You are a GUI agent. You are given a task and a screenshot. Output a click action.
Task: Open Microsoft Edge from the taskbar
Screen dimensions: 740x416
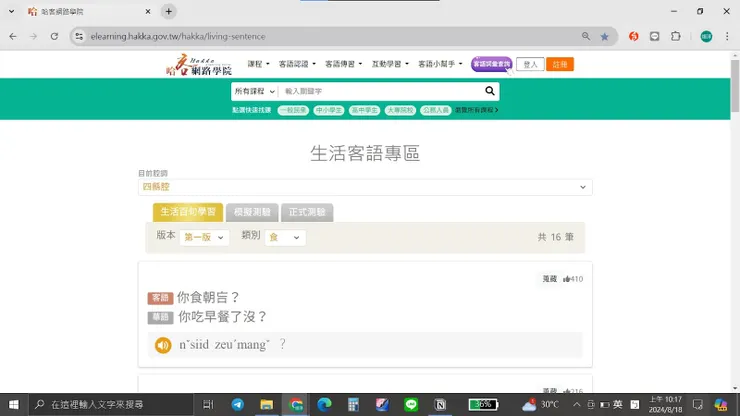[x=324, y=405]
